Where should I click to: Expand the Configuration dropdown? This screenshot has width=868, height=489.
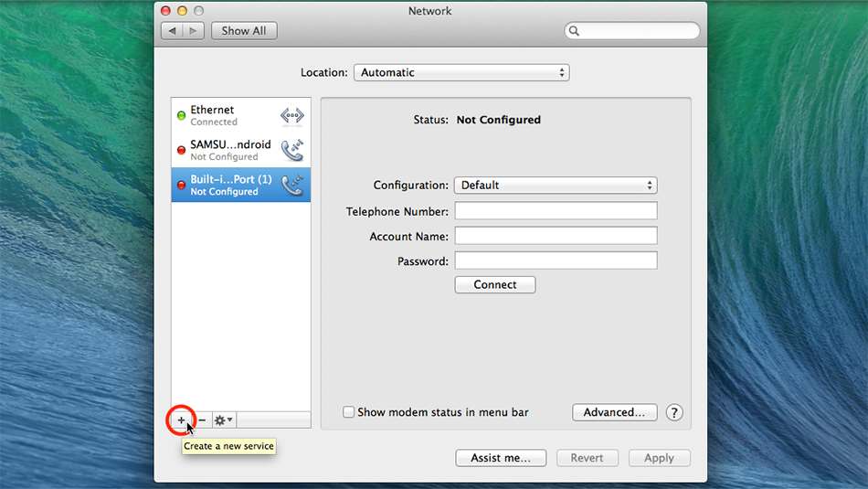pos(555,185)
